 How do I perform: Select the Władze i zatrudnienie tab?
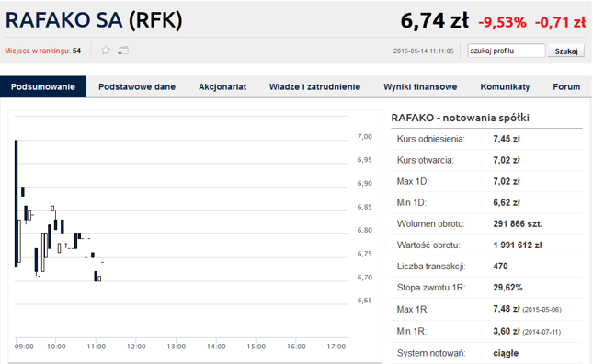pyautogui.click(x=314, y=86)
